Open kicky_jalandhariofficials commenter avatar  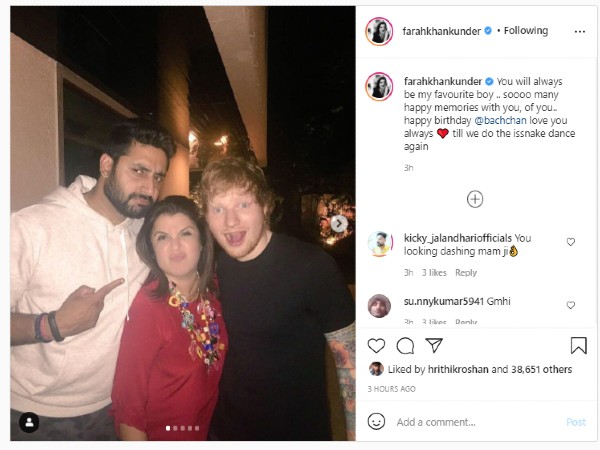[x=379, y=244]
